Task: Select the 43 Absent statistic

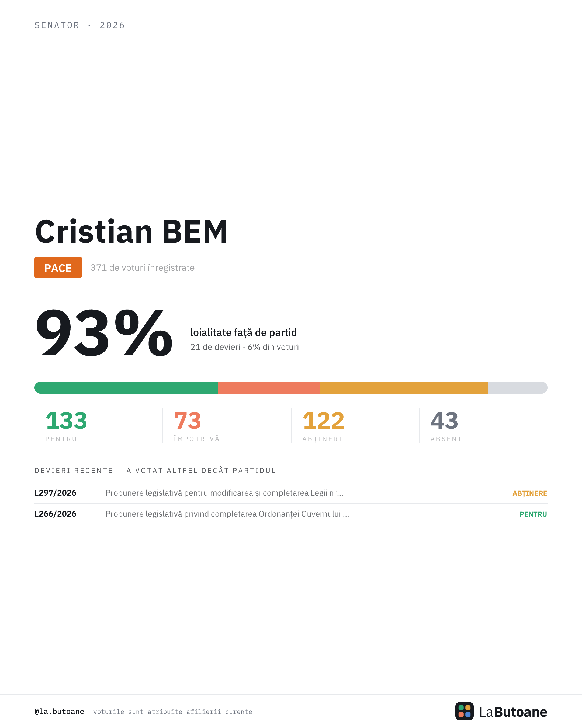Action: [446, 426]
